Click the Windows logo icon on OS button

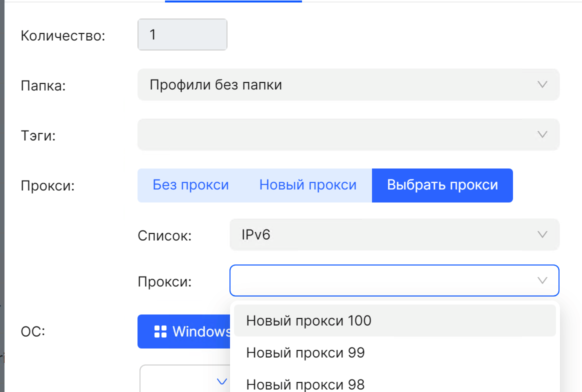click(x=160, y=331)
